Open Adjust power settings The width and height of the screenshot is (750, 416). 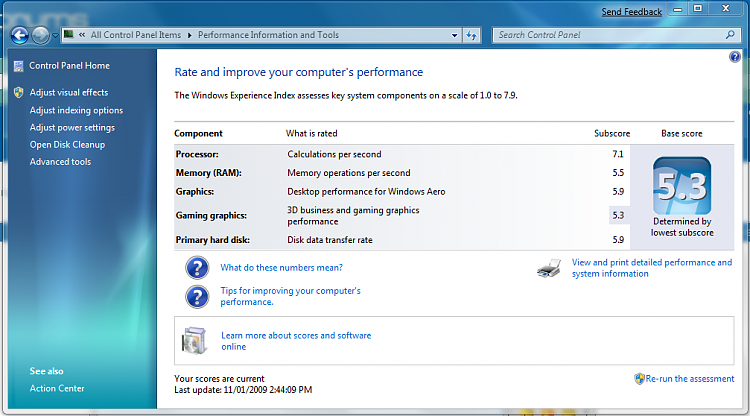pos(72,128)
